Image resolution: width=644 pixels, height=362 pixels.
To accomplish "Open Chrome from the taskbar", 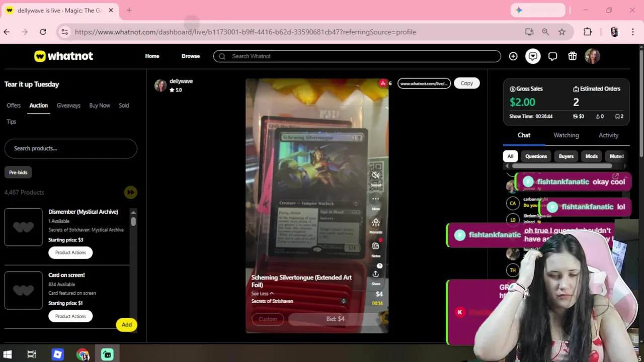I will pyautogui.click(x=83, y=354).
